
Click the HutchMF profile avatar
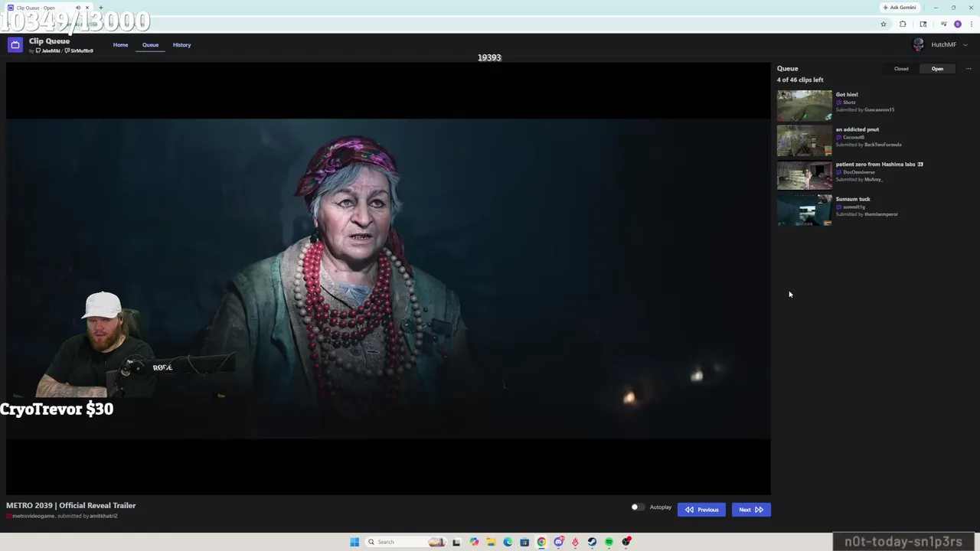[x=919, y=44]
